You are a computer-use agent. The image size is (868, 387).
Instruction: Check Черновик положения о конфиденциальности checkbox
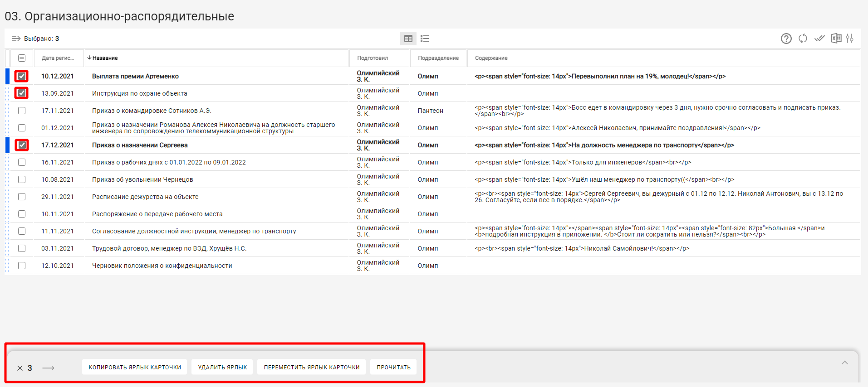click(22, 266)
